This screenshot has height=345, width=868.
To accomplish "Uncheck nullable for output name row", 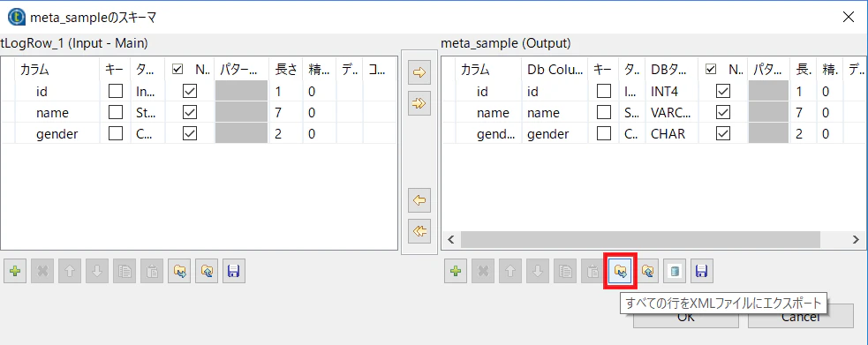I will [723, 113].
